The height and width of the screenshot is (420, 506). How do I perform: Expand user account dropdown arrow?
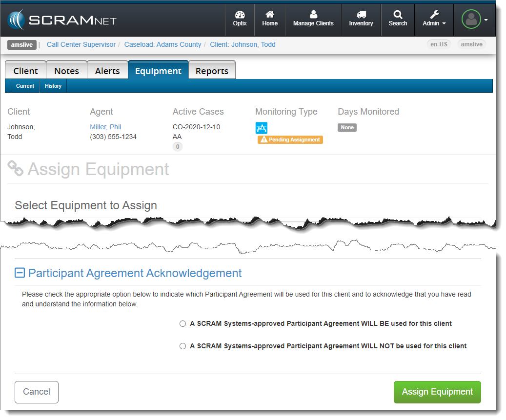click(x=486, y=20)
